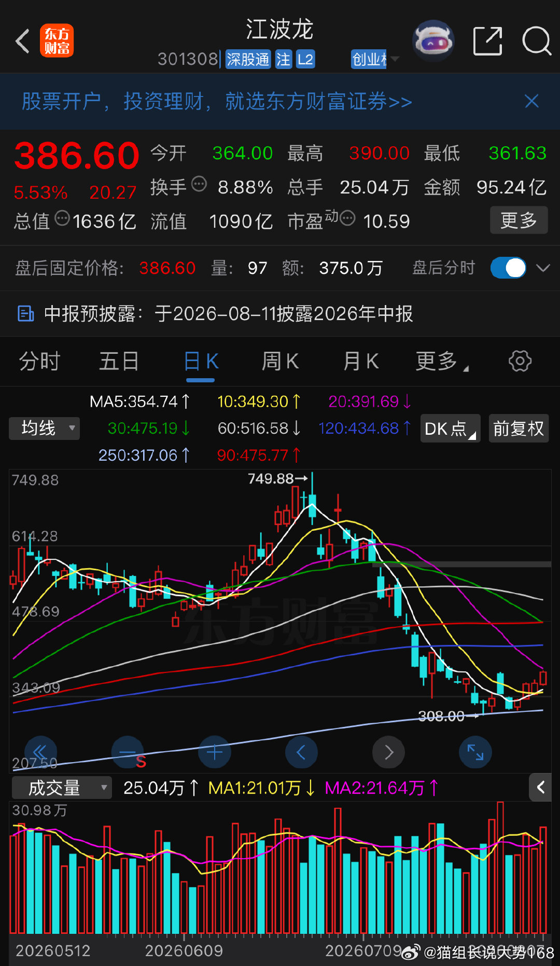Screen dimensions: 560x966
Task: Tap the MA5:354.74 value
Action: click(140, 402)
